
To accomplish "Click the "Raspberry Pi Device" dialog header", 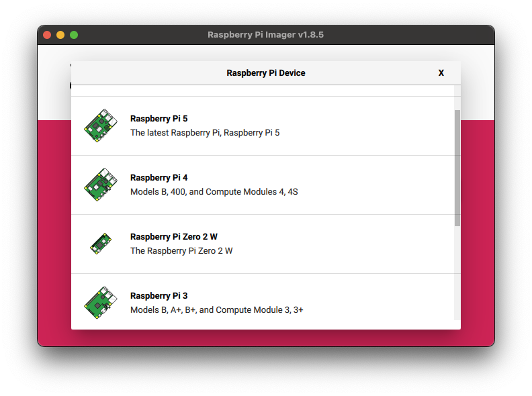I will pos(265,73).
